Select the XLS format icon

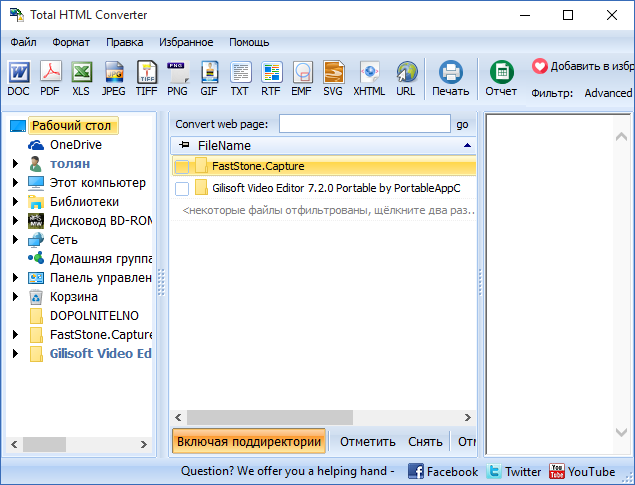[x=81, y=78]
